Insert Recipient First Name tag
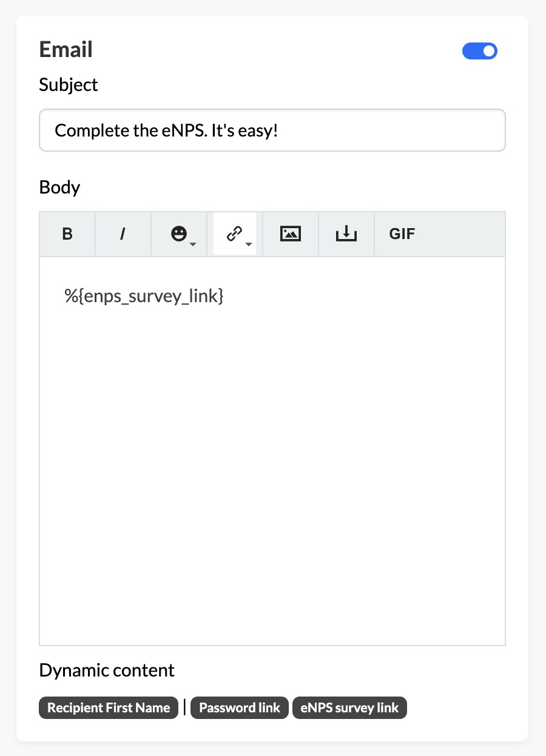 tap(109, 707)
